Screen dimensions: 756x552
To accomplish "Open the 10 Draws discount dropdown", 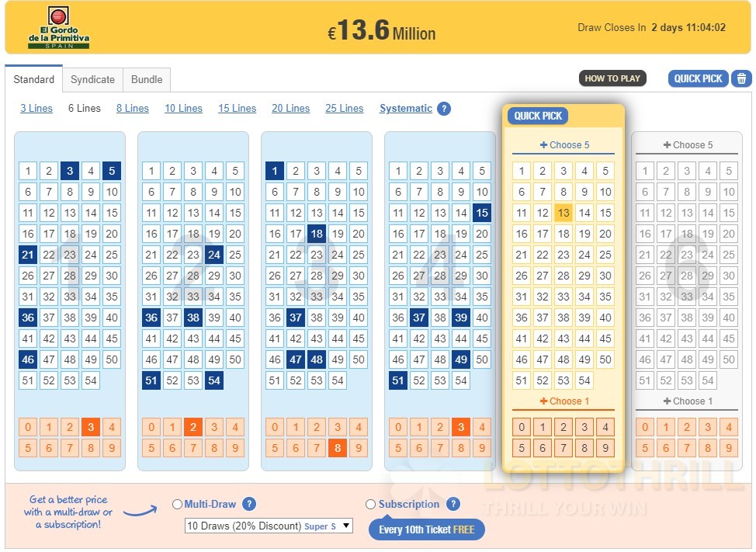I will click(269, 526).
